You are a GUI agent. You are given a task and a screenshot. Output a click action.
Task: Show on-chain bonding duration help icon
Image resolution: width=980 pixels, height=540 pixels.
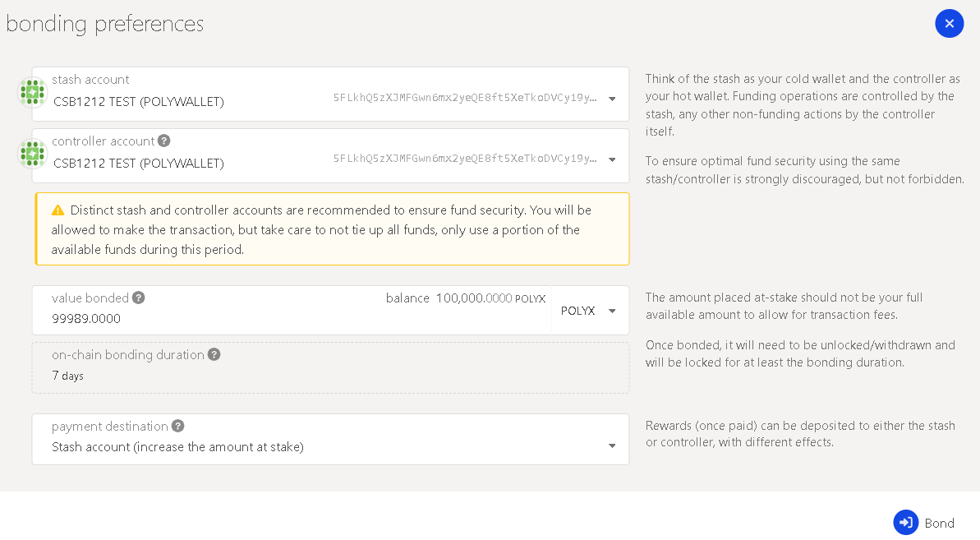(214, 354)
